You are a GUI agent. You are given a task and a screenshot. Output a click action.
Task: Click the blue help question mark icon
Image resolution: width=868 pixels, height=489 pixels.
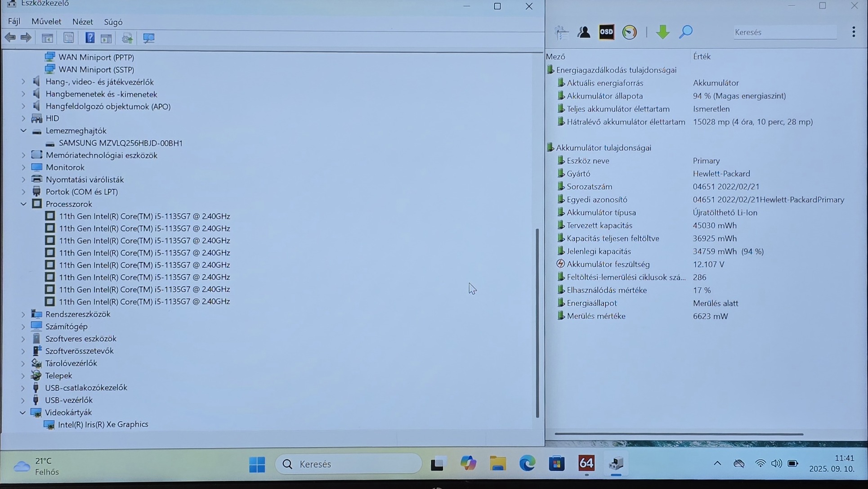click(x=89, y=38)
